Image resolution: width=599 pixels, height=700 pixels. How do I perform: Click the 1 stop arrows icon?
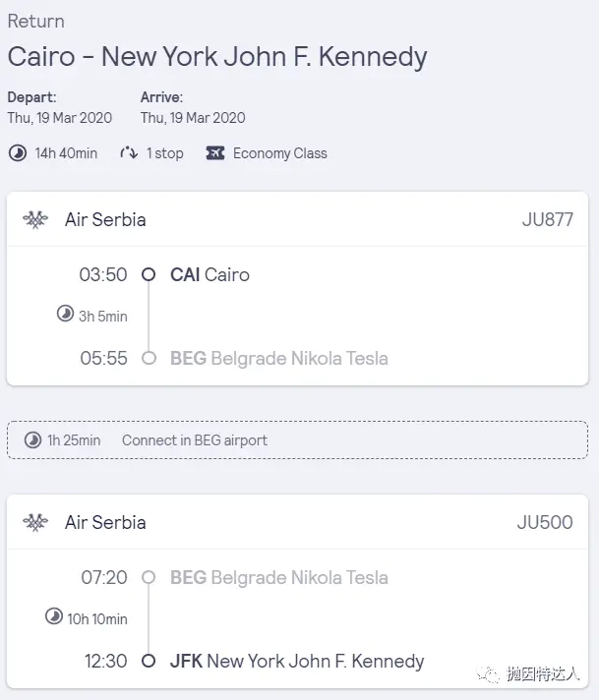click(129, 153)
